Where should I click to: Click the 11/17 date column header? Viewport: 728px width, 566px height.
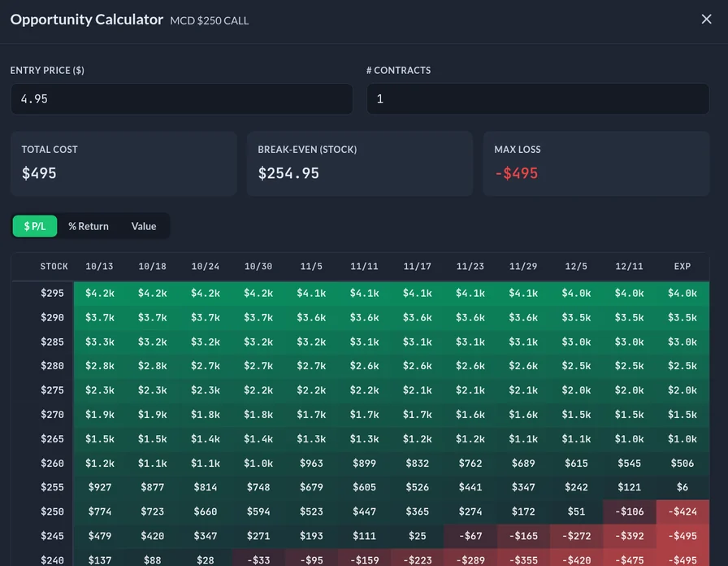tap(417, 266)
